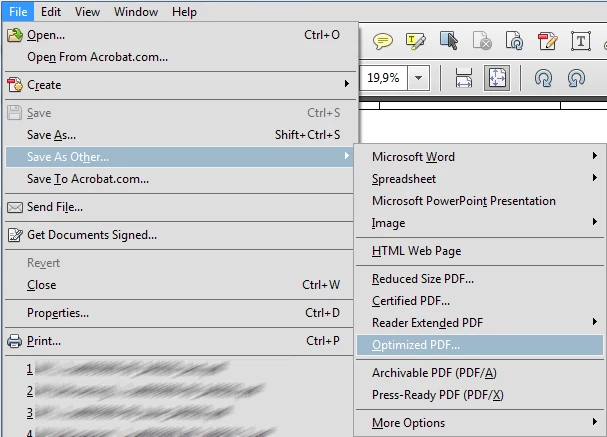The height and width of the screenshot is (437, 607).
Task: Expand the More Options submenu arrow
Action: [x=595, y=422]
